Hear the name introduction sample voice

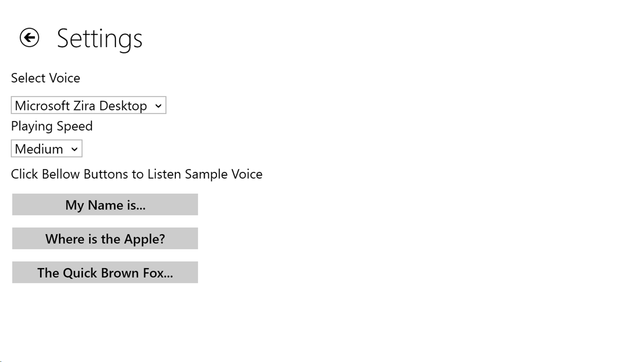105,205
